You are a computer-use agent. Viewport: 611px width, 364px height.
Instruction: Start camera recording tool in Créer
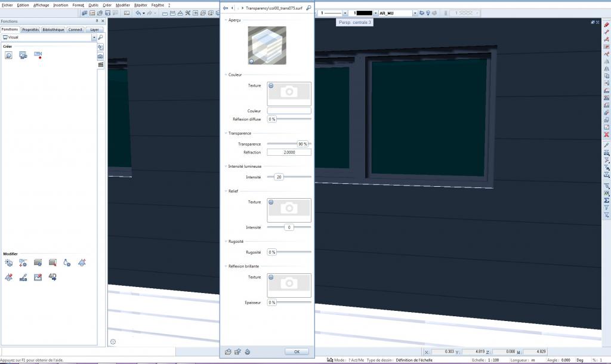click(x=38, y=55)
